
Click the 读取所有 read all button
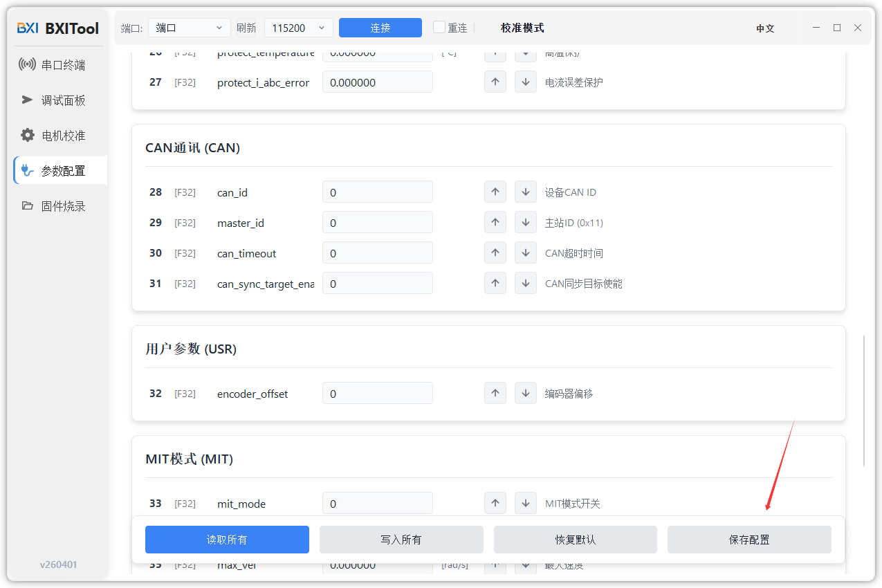[x=227, y=540]
